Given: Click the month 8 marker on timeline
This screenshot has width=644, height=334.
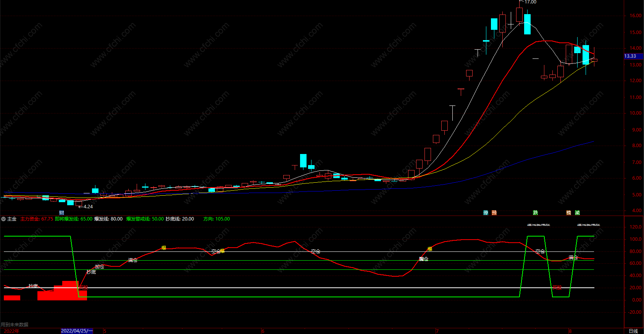Looking at the screenshot, I should 570,331.
